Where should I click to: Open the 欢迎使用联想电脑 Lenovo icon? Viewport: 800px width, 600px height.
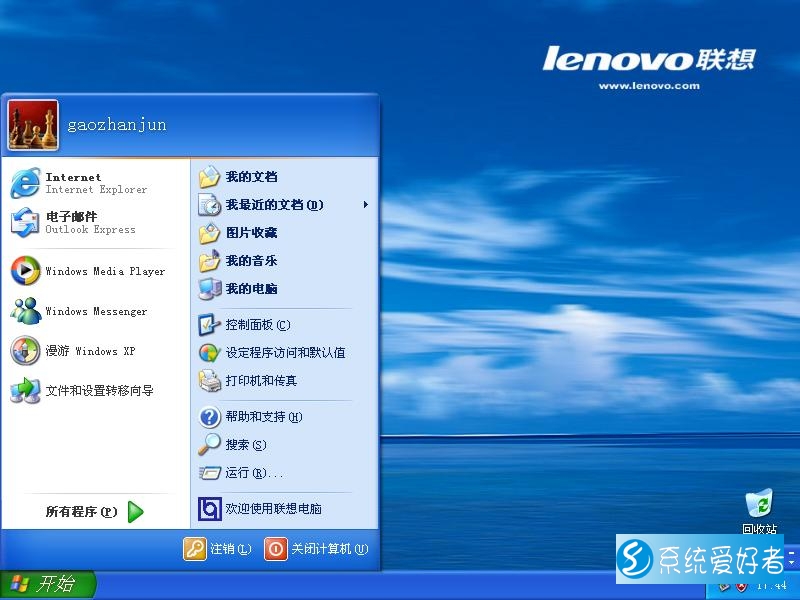tap(209, 509)
